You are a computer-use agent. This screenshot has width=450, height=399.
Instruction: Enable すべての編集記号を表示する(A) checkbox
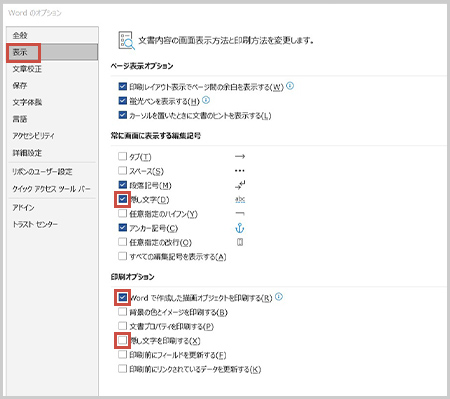click(x=123, y=256)
